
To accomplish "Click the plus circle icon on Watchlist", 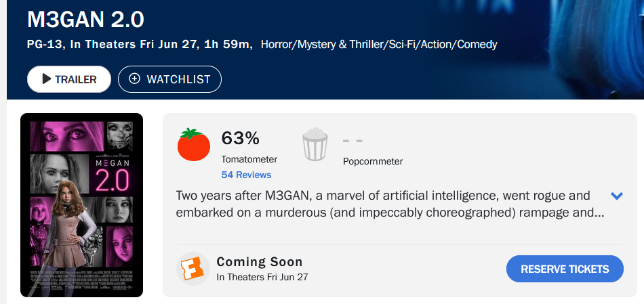I will (134, 79).
